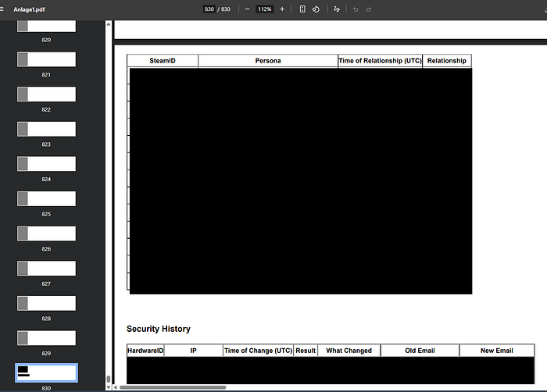
Task: Click the IP column header
Action: (193, 351)
